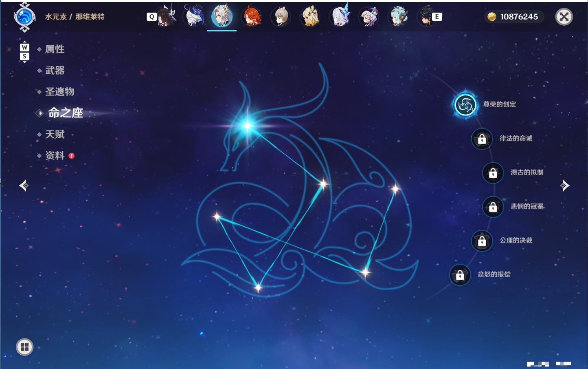Open the 圣遗物 artifacts tab
The height and width of the screenshot is (369, 588).
(x=59, y=92)
